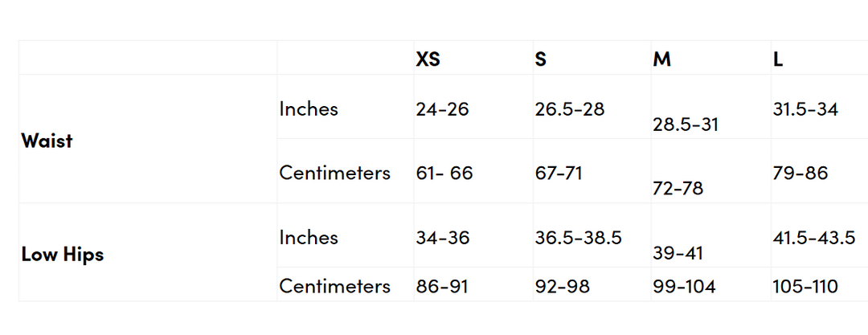Click the 105-110 centimeters cell
Viewport: 868px width, 335px height.
point(805,286)
